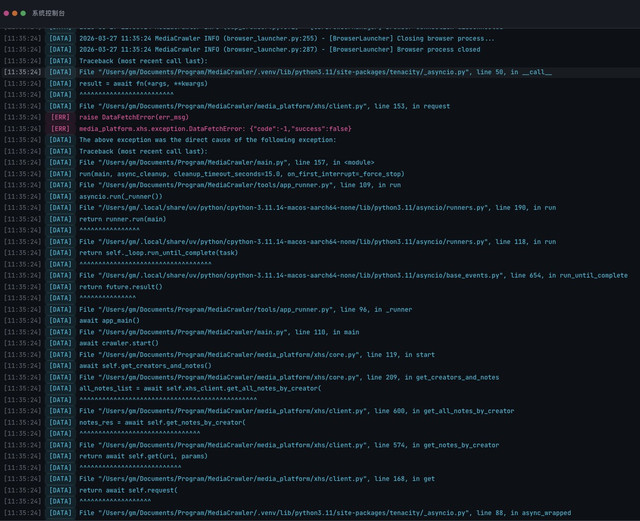Image resolution: width=640 pixels, height=521 pixels.
Task: Select app_runner.py line 96 in _runner entry
Action: (245, 309)
